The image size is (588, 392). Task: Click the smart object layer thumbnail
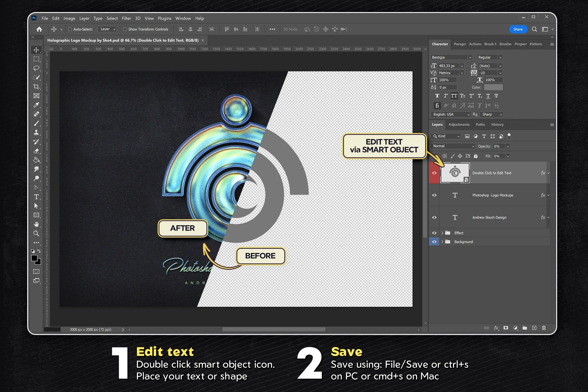pyautogui.click(x=455, y=173)
